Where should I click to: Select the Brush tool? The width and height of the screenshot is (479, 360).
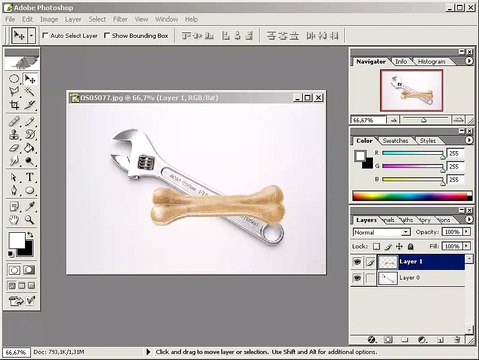pyautogui.click(x=30, y=121)
